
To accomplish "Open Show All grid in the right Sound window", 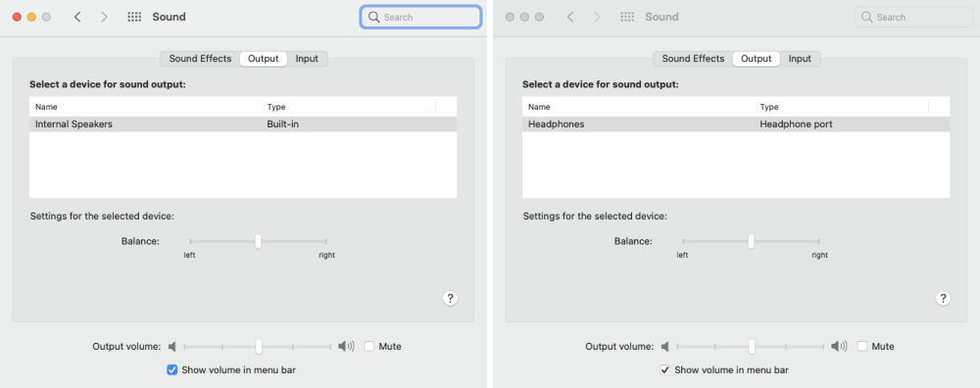I will coord(627,17).
